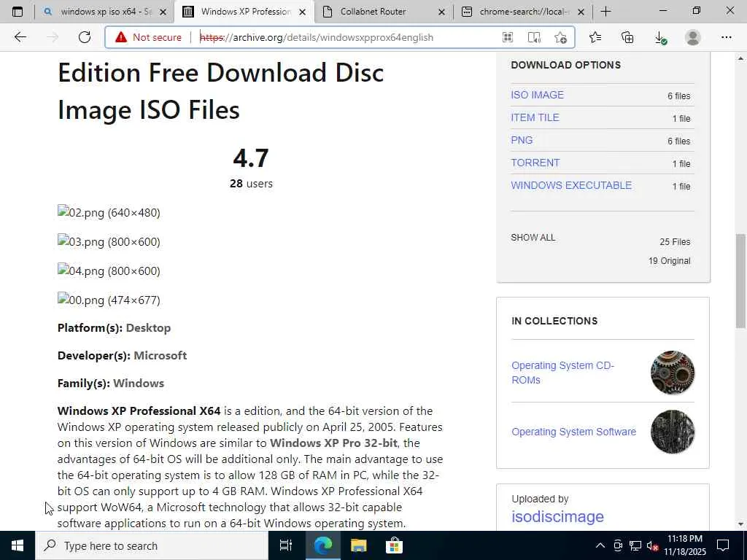Open a new browser tab
The width and height of the screenshot is (747, 560).
tap(605, 12)
